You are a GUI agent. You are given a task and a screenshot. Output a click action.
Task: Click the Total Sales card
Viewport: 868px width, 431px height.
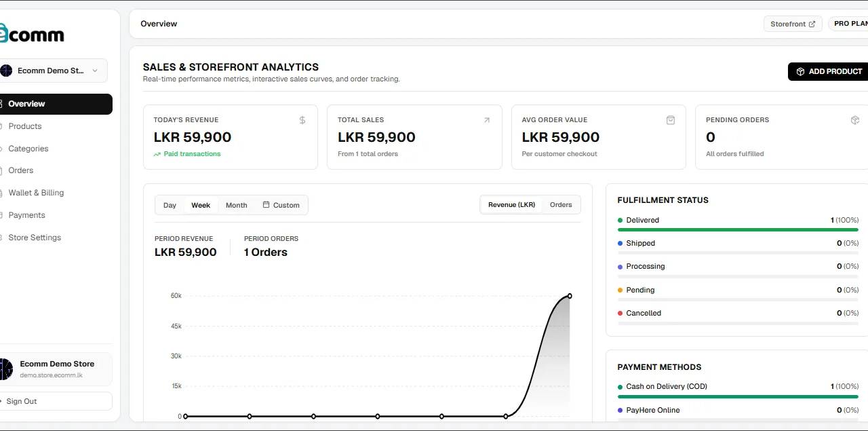(x=414, y=137)
